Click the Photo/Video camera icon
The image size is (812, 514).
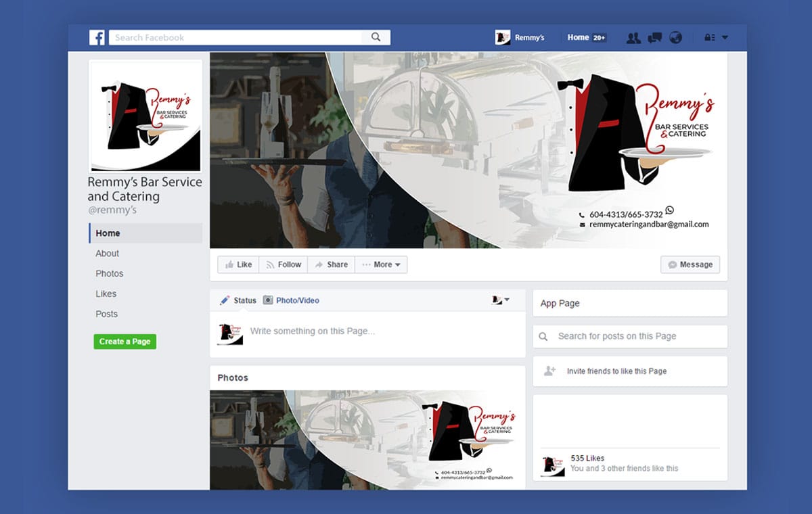[268, 300]
